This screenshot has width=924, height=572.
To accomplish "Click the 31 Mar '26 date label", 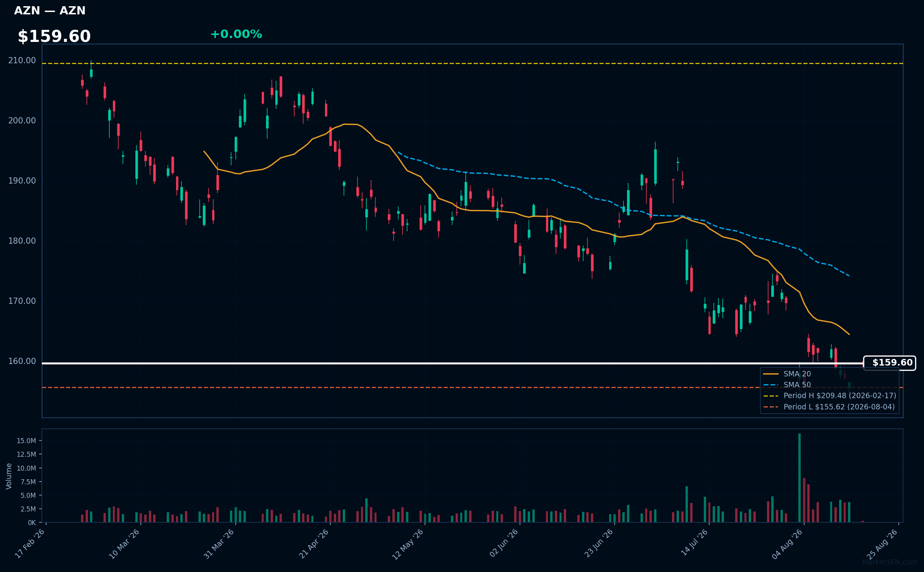I will tap(219, 544).
